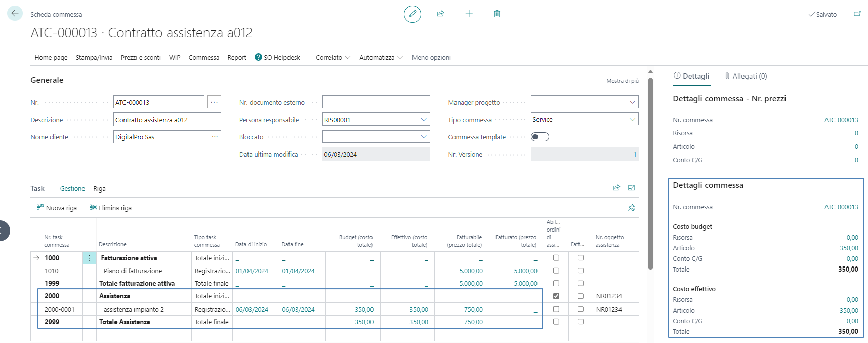Click into Nr. documento esterno field
The height and width of the screenshot is (343, 868).
376,102
